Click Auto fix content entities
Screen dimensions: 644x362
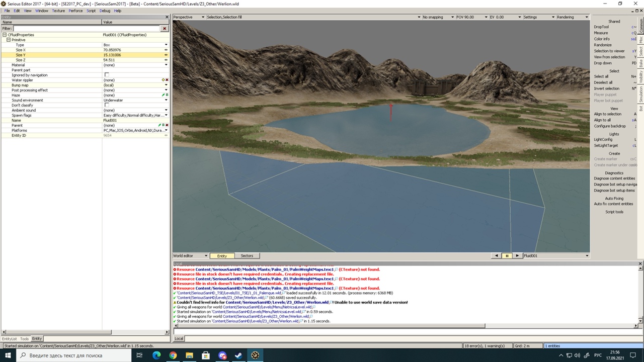click(x=613, y=204)
